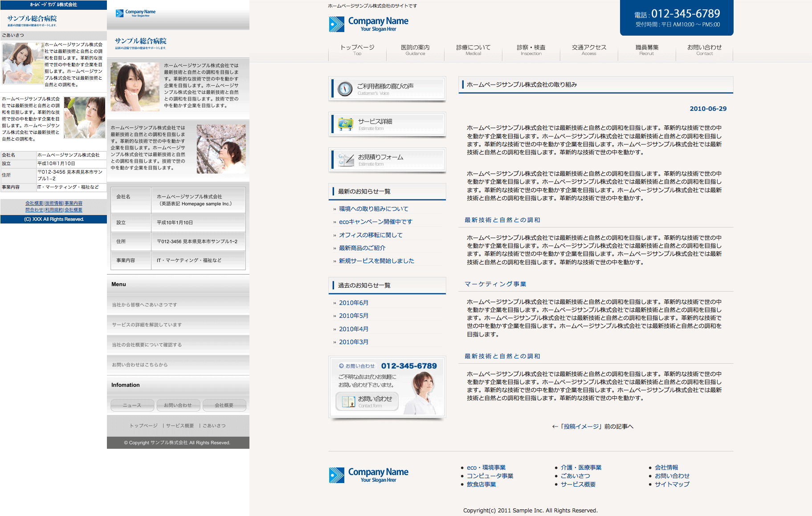Click the Company Name logo in the main header
The image size is (812, 516).
click(x=368, y=24)
